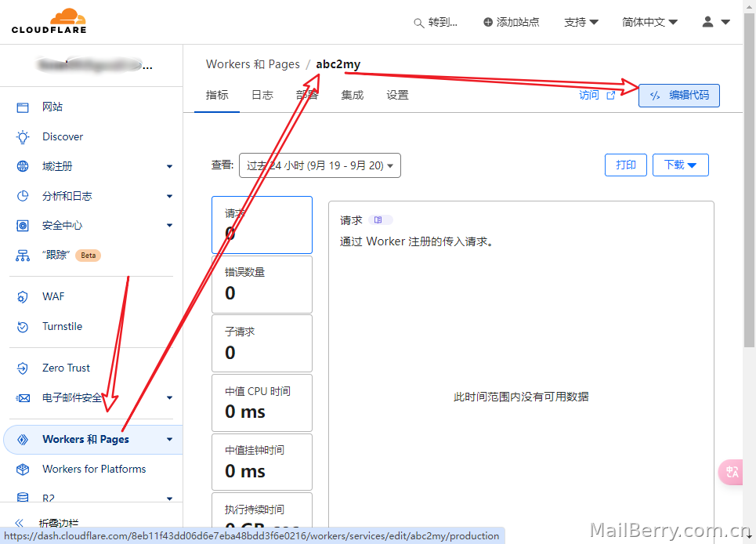The image size is (756, 544).
Task: Click the pink translate floating icon
Action: (x=732, y=472)
